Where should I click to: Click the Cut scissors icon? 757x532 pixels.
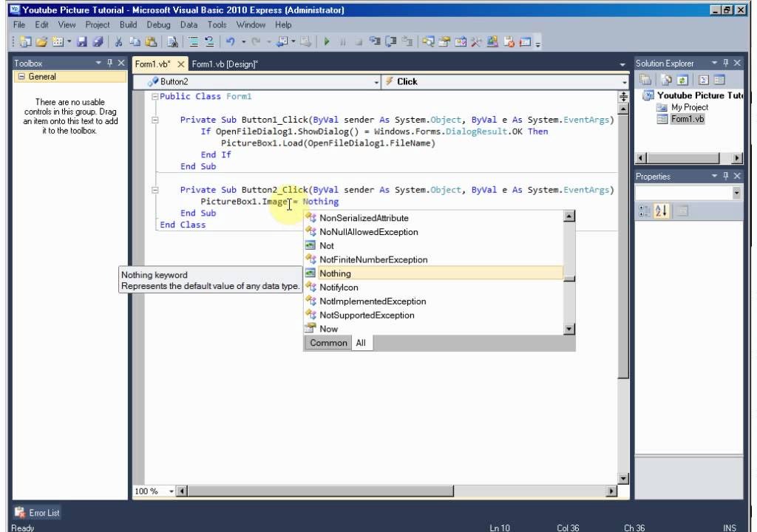[x=118, y=42]
